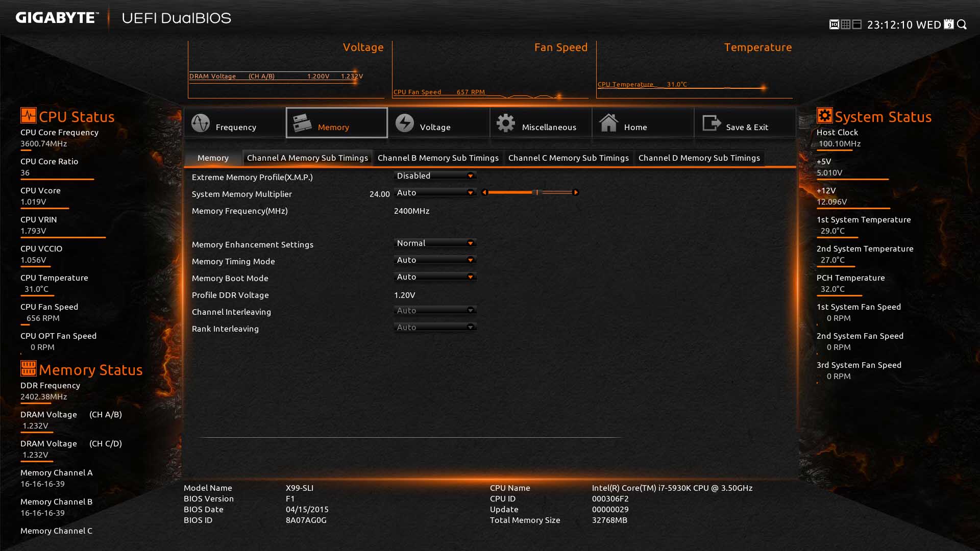Click the +12V 12.096V value
Image resolution: width=980 pixels, height=551 pixels.
(x=831, y=202)
